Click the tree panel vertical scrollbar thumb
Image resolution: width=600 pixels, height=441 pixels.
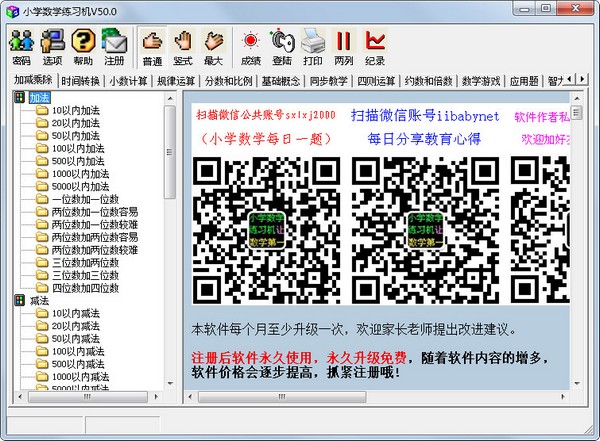[170, 152]
